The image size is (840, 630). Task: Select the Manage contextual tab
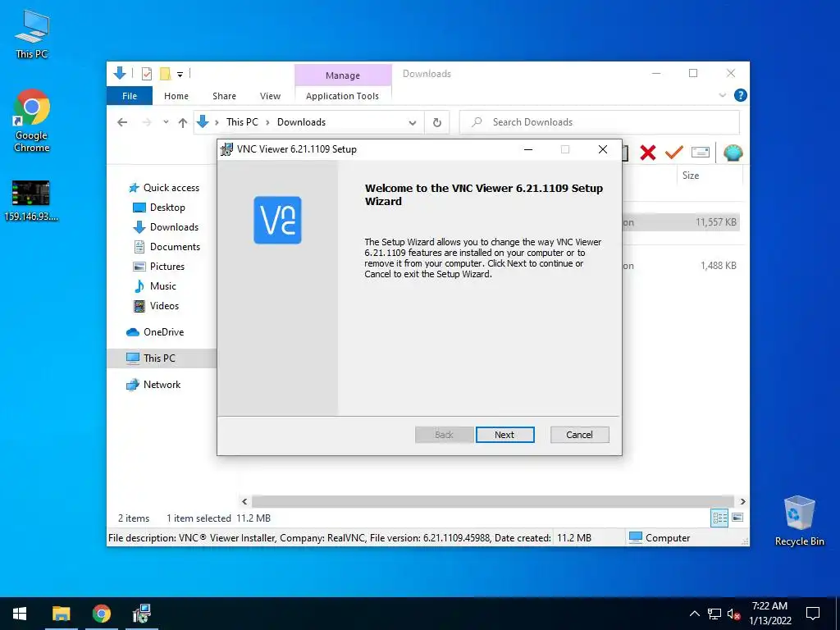pyautogui.click(x=343, y=75)
